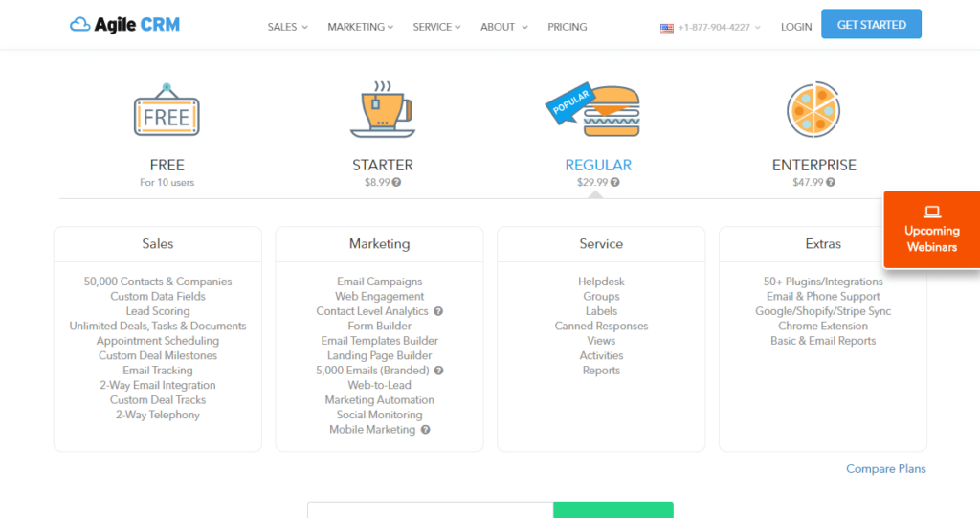Open the ABOUT navigation menu

tap(503, 27)
